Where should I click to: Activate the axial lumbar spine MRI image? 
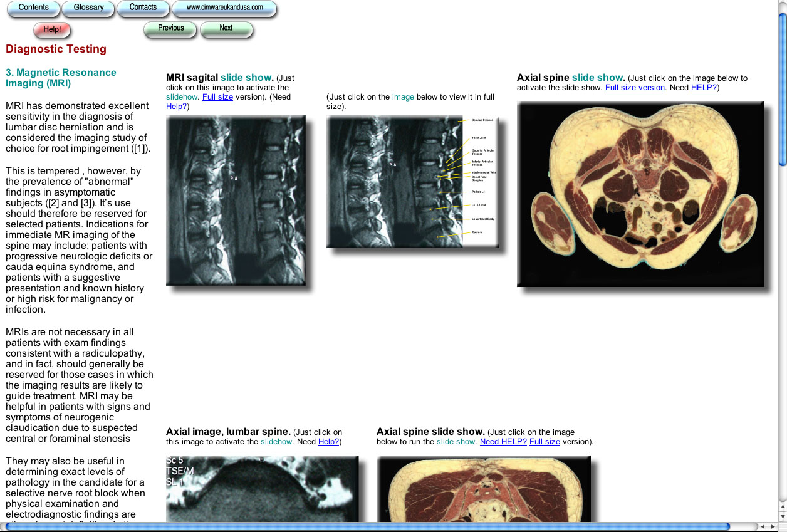tap(262, 489)
